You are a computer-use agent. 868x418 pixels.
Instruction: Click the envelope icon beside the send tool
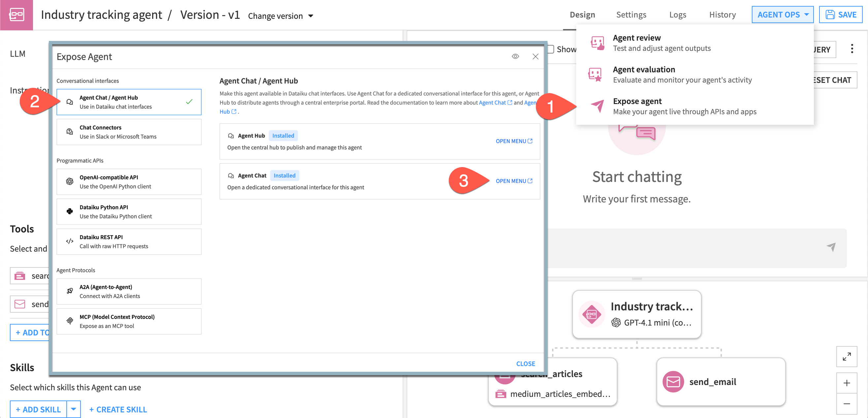click(x=20, y=304)
